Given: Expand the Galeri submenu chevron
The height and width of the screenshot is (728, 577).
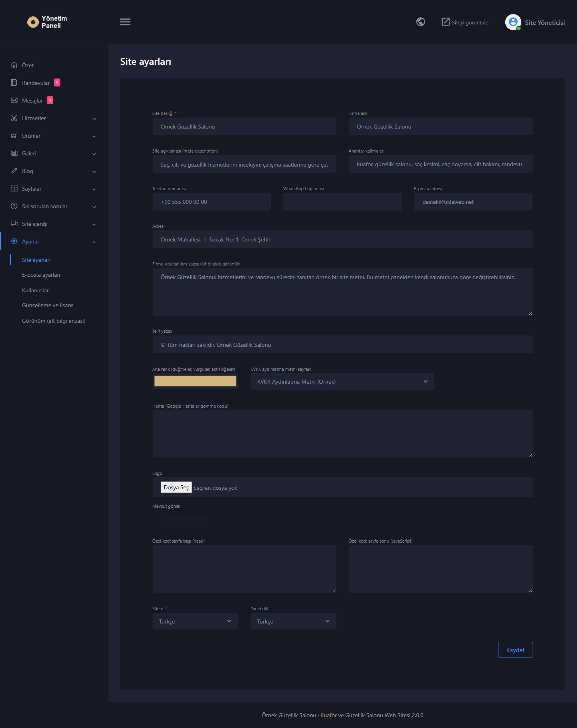Looking at the screenshot, I should [94, 154].
